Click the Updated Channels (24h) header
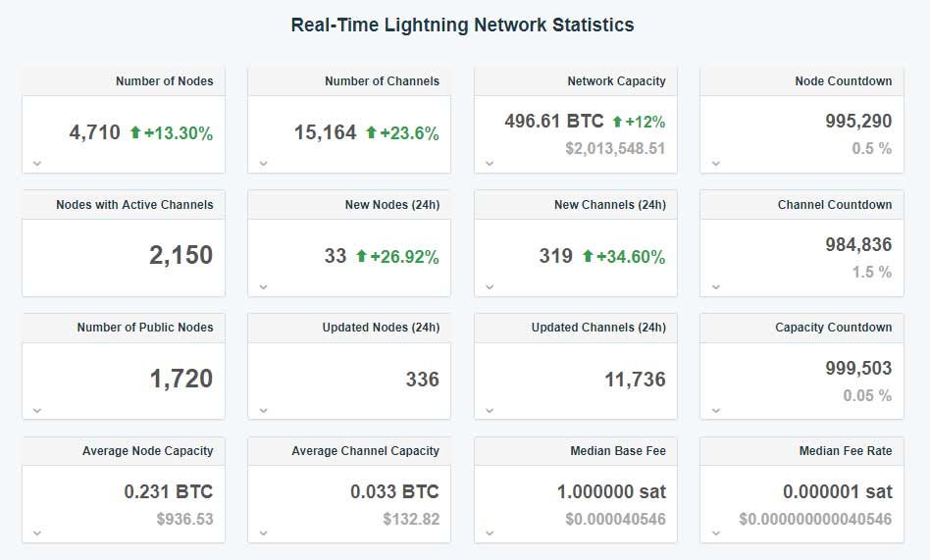Screen dimensions: 930x560 (x=597, y=328)
